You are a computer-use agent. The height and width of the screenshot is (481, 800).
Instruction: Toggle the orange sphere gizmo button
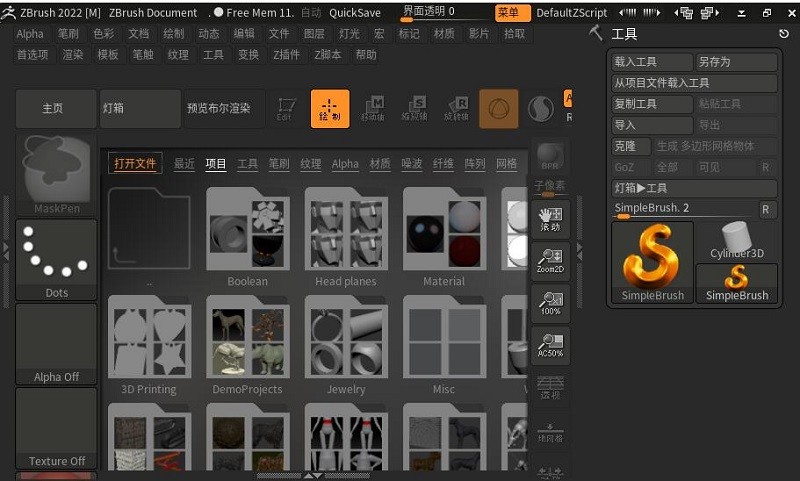(499, 108)
